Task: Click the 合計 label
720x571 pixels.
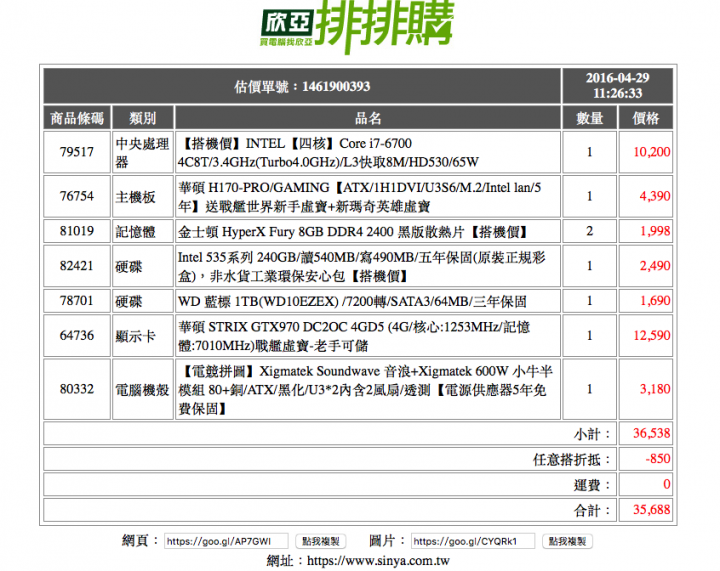Action: pos(592,510)
